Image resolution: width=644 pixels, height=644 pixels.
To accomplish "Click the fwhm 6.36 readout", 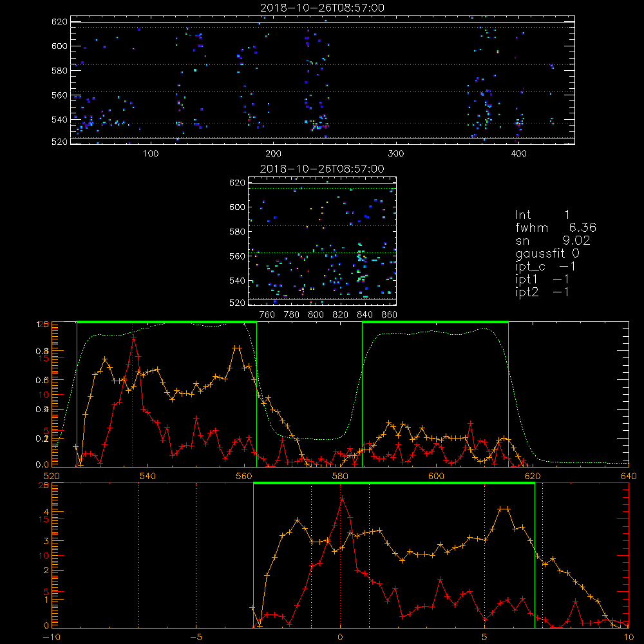I will [556, 227].
